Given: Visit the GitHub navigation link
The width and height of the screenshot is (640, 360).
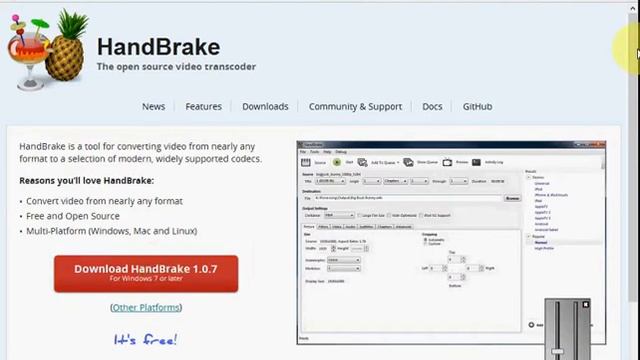Looking at the screenshot, I should [477, 107].
